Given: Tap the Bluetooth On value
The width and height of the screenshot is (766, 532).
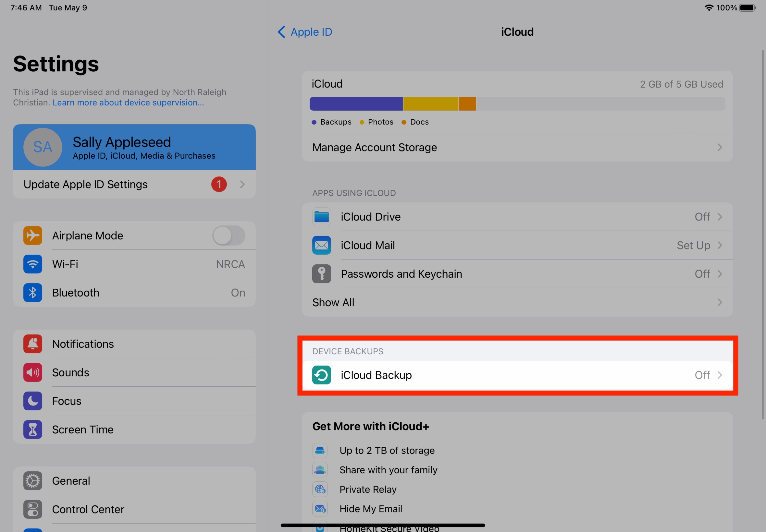Looking at the screenshot, I should coord(238,293).
